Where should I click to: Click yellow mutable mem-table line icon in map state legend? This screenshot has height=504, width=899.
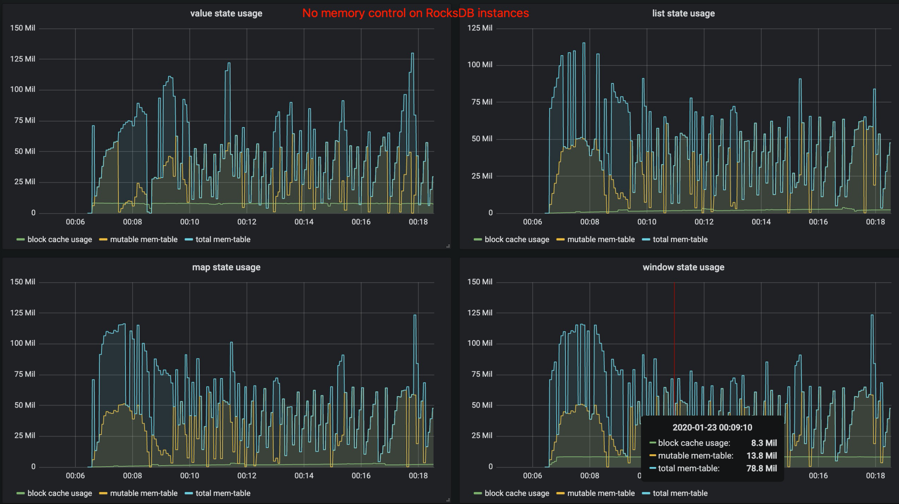[103, 493]
